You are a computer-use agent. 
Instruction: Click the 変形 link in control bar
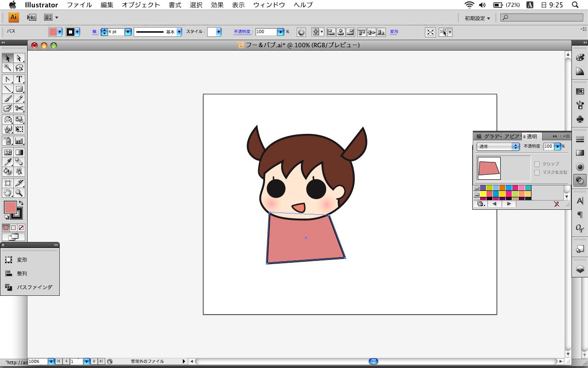(x=394, y=32)
